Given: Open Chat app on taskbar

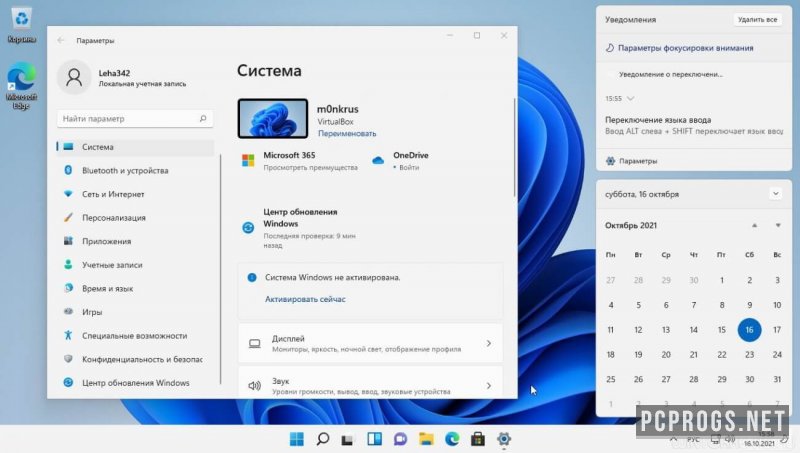Looking at the screenshot, I should (x=400, y=439).
